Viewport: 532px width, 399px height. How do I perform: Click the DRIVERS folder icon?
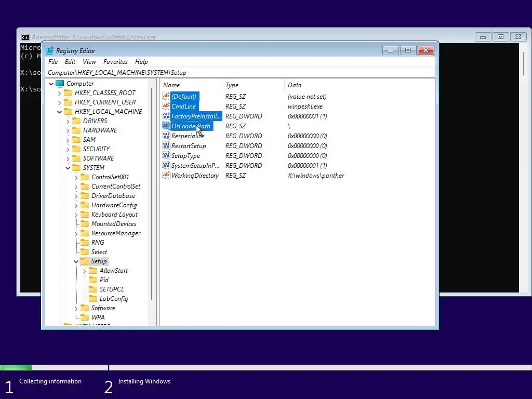pyautogui.click(x=77, y=121)
